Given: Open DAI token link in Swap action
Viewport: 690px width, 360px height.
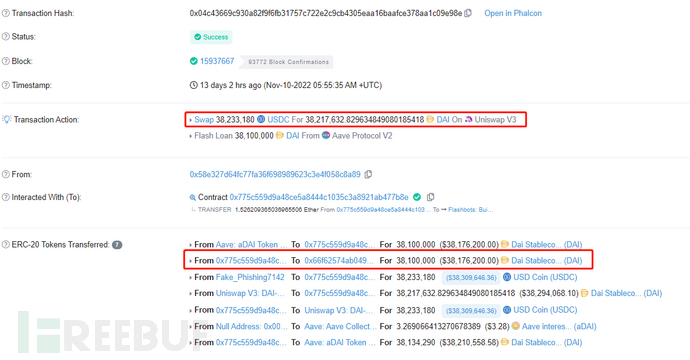Looking at the screenshot, I should tap(443, 119).
